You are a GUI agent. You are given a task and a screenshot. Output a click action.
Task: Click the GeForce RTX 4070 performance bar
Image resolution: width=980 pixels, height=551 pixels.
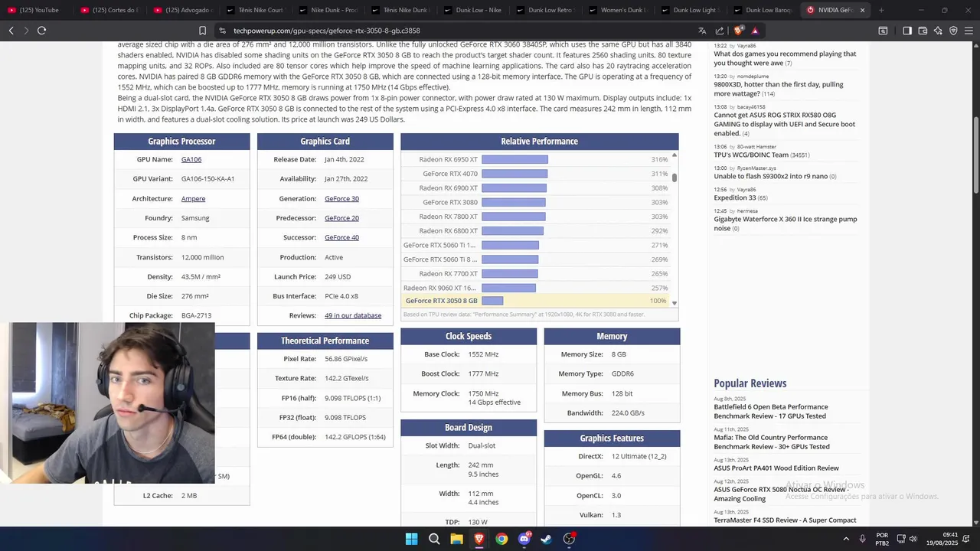pos(514,174)
